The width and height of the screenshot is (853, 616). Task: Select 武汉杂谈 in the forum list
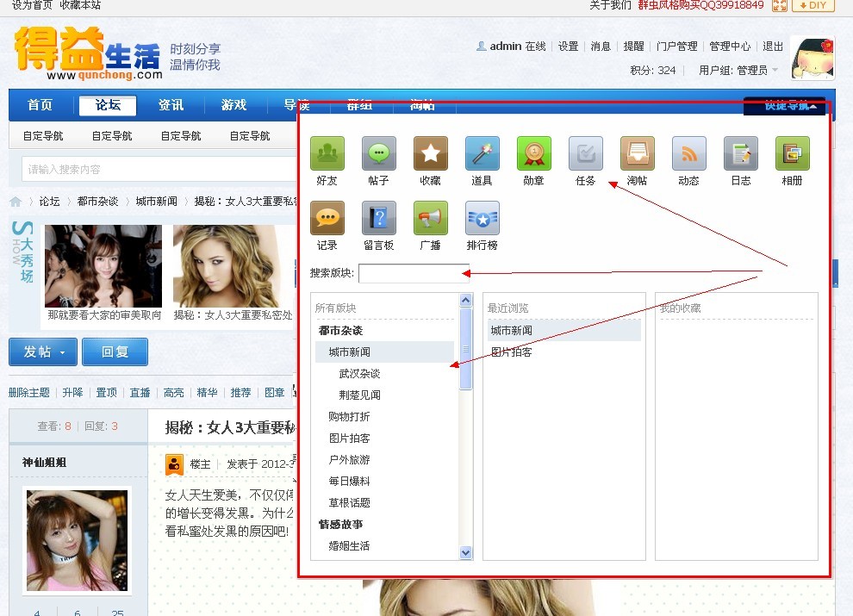tap(359, 373)
